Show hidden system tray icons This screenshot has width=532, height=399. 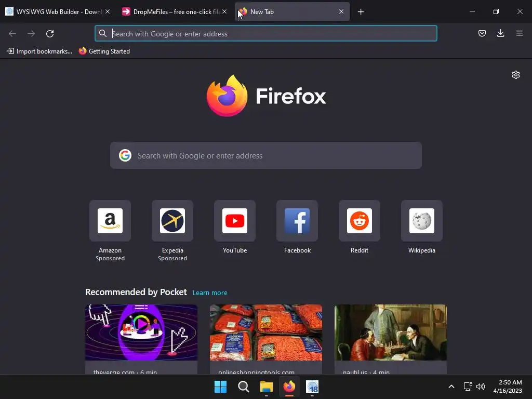pyautogui.click(x=451, y=387)
